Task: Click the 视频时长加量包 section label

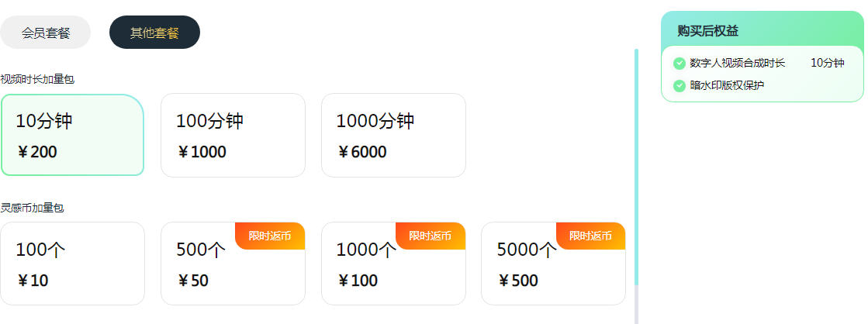Action: 37,79
